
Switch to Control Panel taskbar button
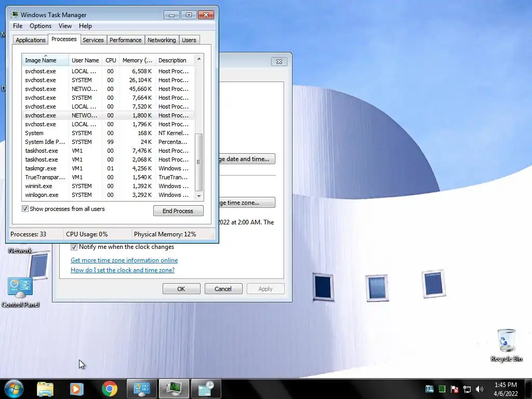point(141,389)
